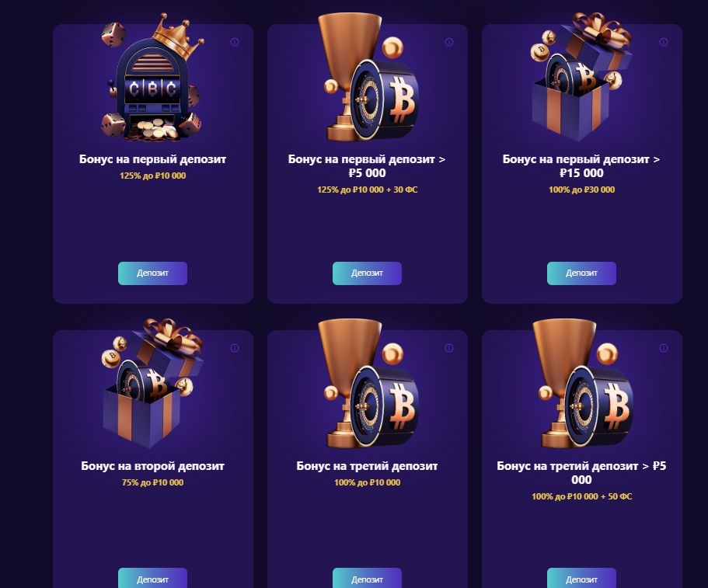
Task: Click gift box image on second deposit card
Action: pyautogui.click(x=152, y=384)
